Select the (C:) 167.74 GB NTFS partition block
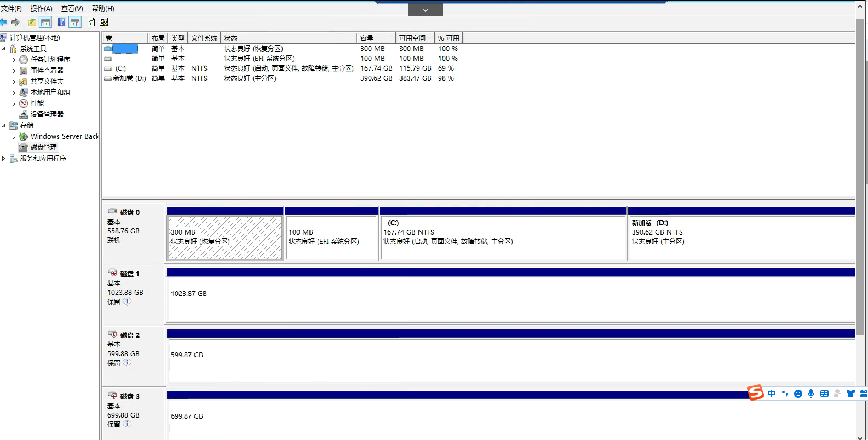The width and height of the screenshot is (868, 440). [x=503, y=237]
